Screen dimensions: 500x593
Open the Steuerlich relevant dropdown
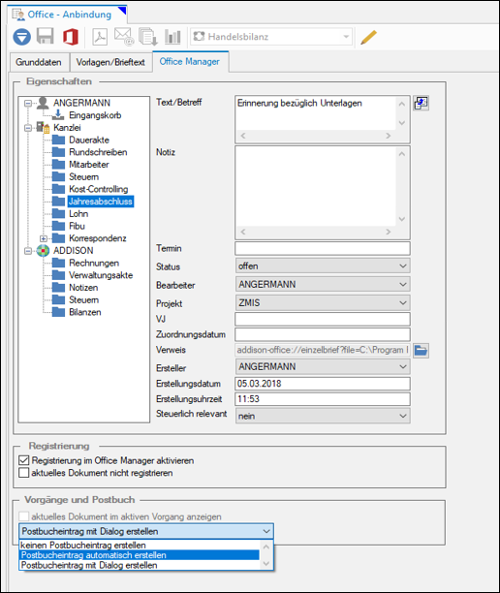[322, 416]
